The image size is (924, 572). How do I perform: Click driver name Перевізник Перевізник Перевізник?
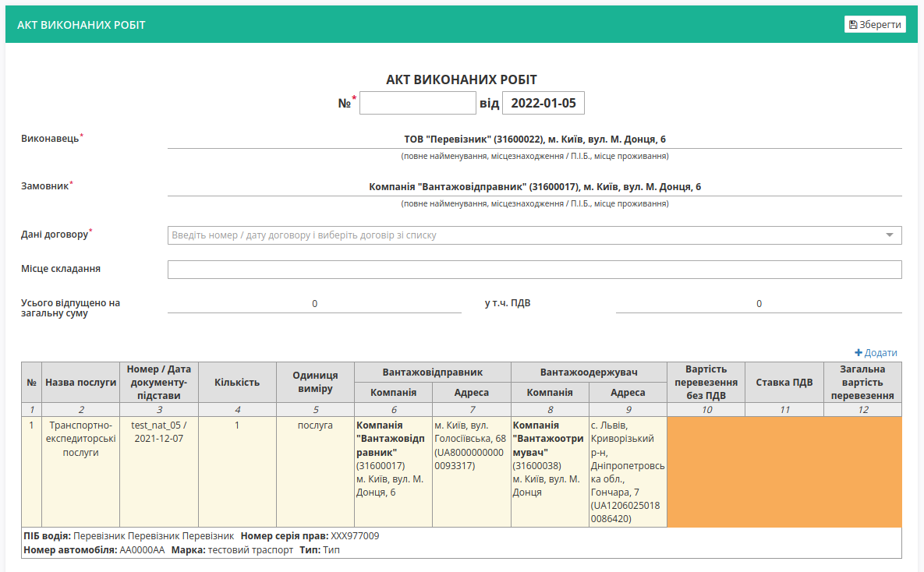point(153,536)
